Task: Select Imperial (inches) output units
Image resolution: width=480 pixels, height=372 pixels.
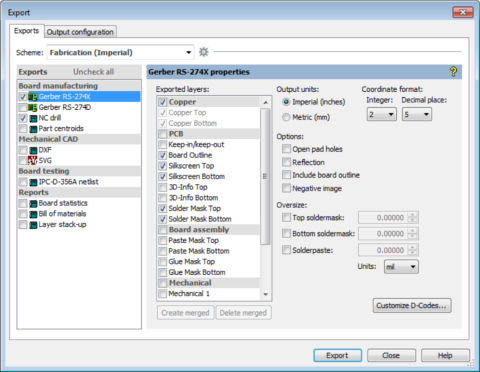Action: pyautogui.click(x=286, y=102)
